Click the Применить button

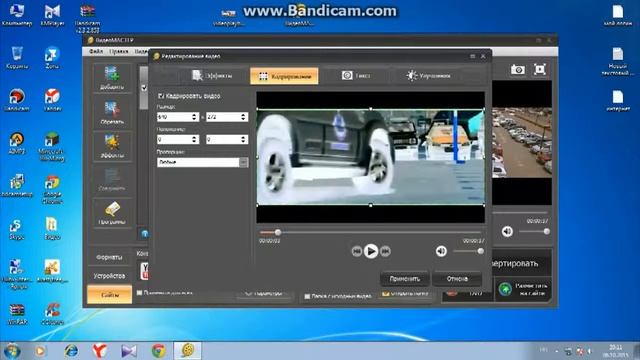(404, 279)
